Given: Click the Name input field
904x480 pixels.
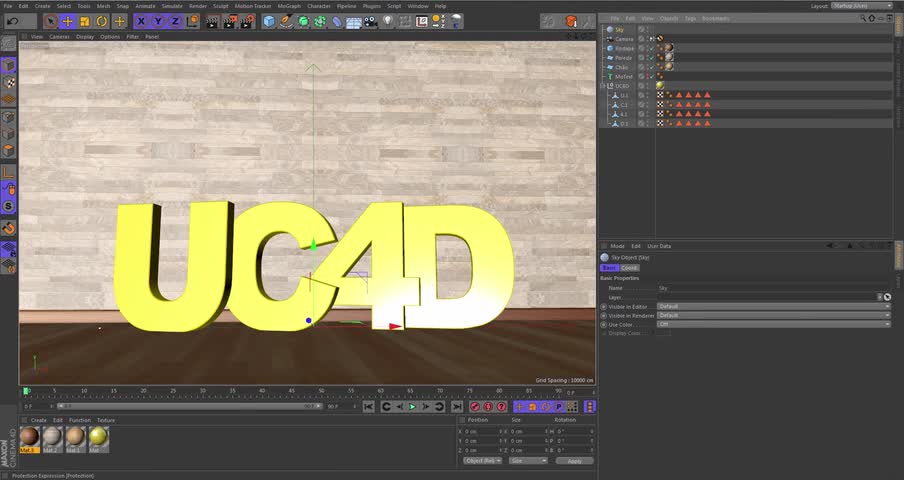Looking at the screenshot, I should (774, 288).
